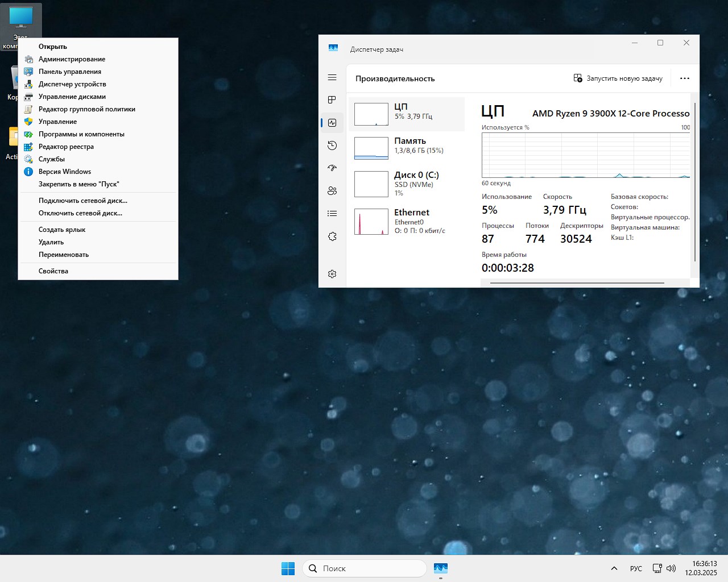Open the Details list icon in sidebar
The image size is (728, 582).
click(332, 214)
